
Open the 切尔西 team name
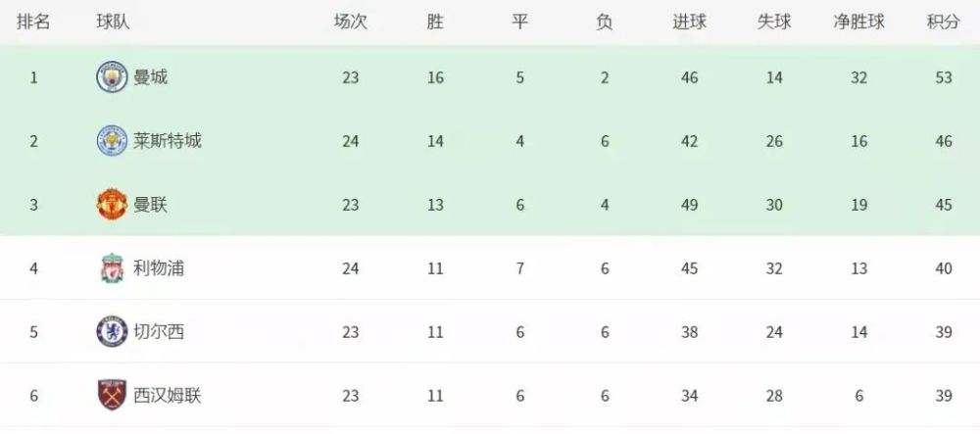pyautogui.click(x=159, y=331)
